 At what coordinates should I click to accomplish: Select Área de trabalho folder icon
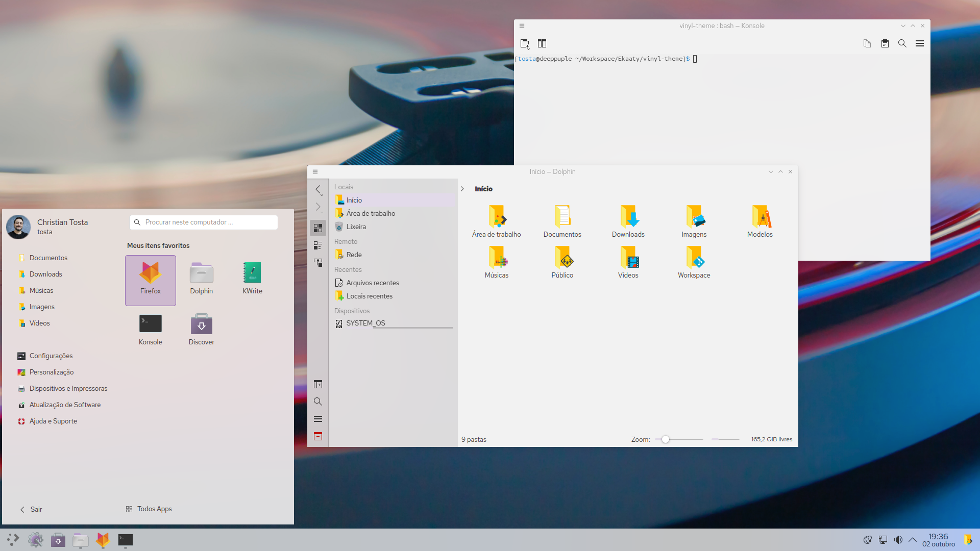point(497,221)
